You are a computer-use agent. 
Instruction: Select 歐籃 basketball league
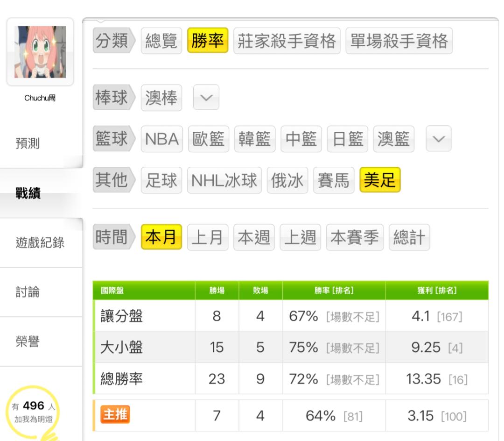[x=208, y=139]
